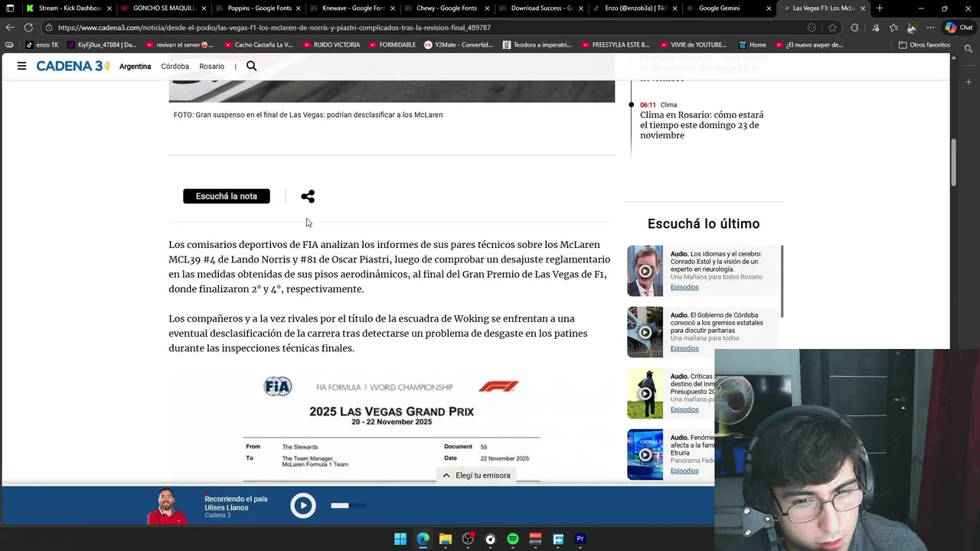This screenshot has height=551, width=980.
Task: Click the FIA document image in article
Action: coord(391,427)
